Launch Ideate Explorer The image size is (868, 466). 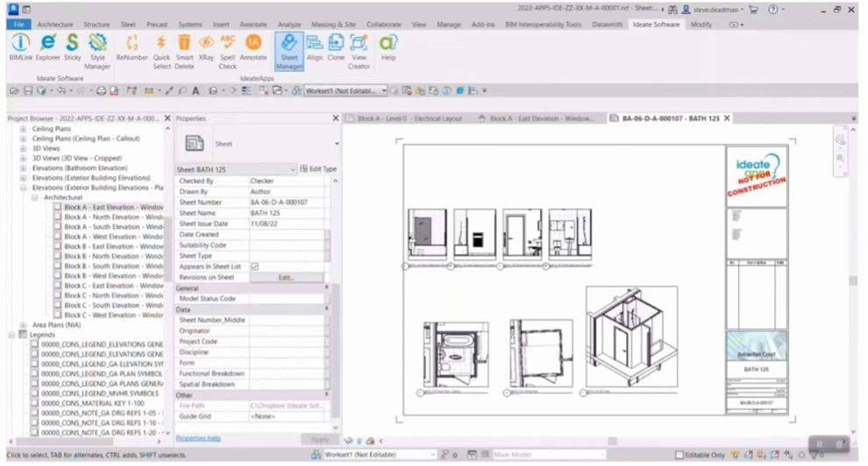pyautogui.click(x=47, y=47)
